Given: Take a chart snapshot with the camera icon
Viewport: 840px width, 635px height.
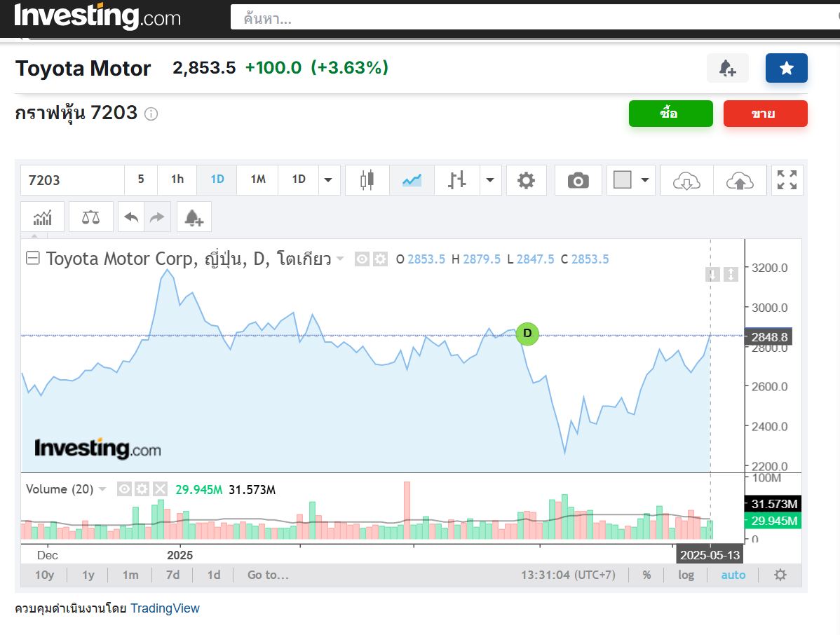Looking at the screenshot, I should (x=578, y=180).
